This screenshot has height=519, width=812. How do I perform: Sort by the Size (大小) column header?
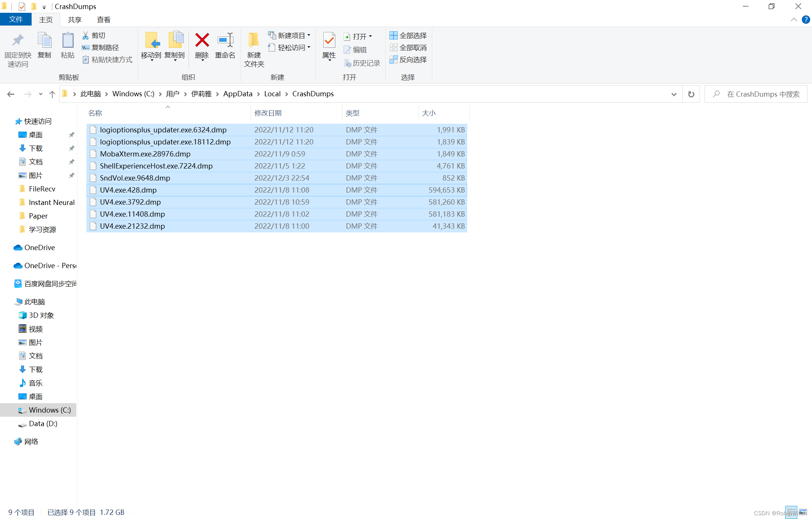tap(429, 113)
